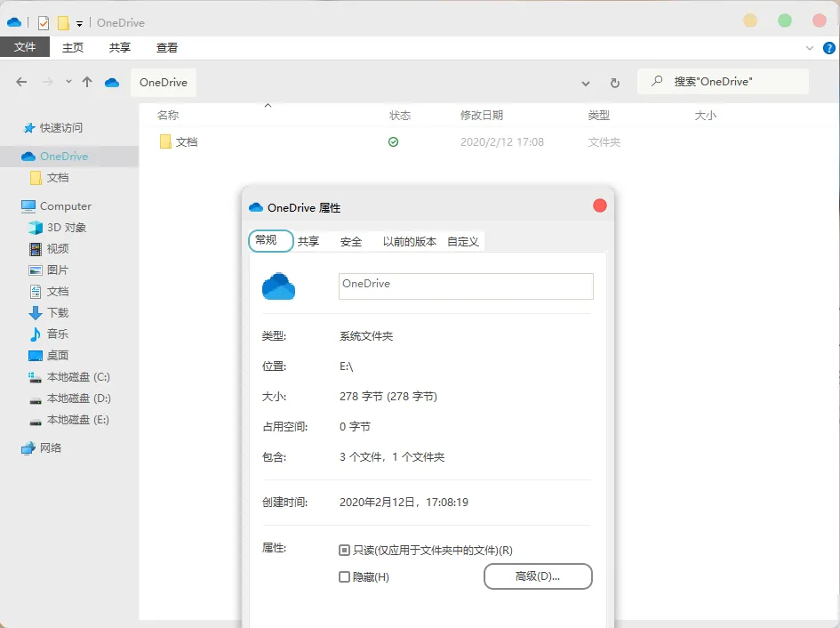840x628 pixels.
Task: Click the E:\ location value
Action: pos(346,366)
